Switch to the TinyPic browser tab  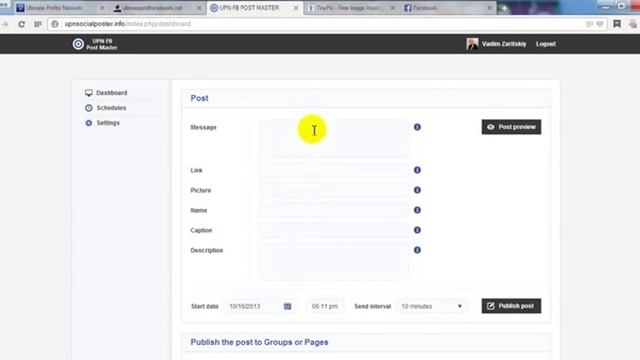(350, 8)
